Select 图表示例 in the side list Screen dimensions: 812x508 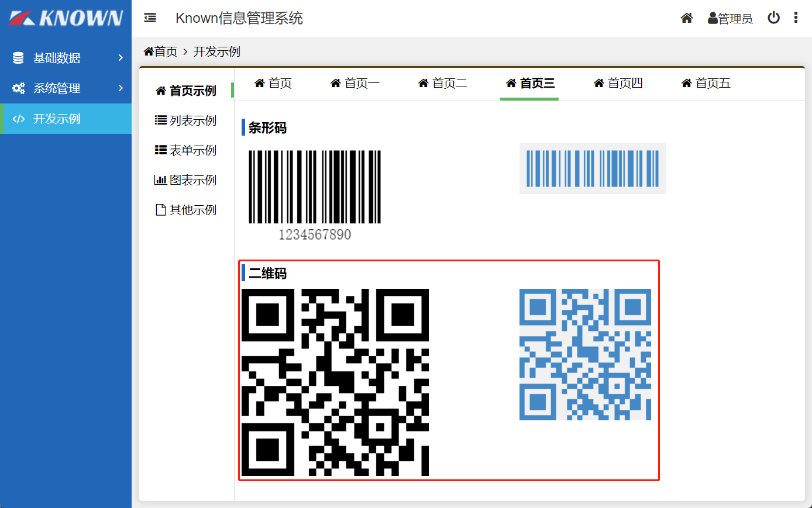[x=186, y=179]
